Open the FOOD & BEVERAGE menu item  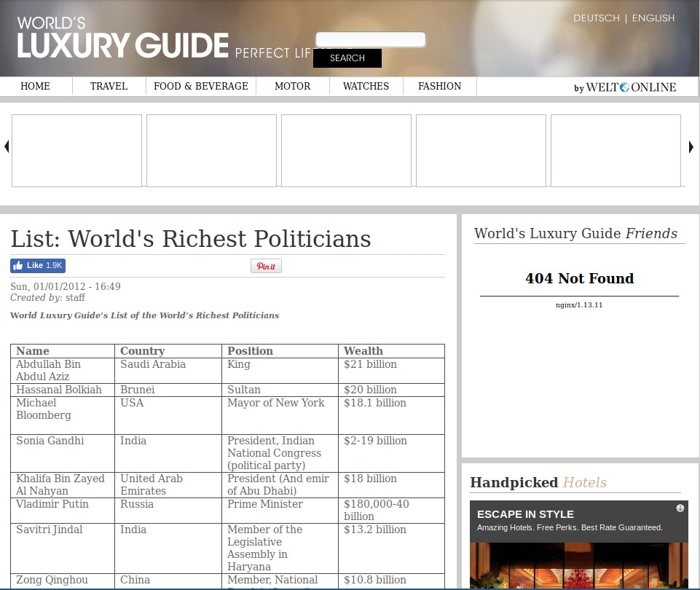tap(201, 86)
